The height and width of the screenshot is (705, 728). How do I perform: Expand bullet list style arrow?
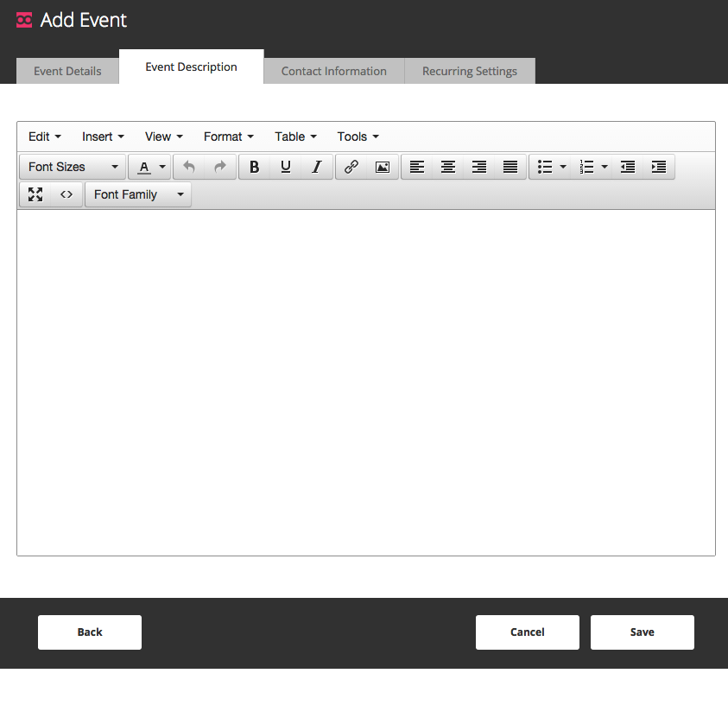click(x=563, y=167)
